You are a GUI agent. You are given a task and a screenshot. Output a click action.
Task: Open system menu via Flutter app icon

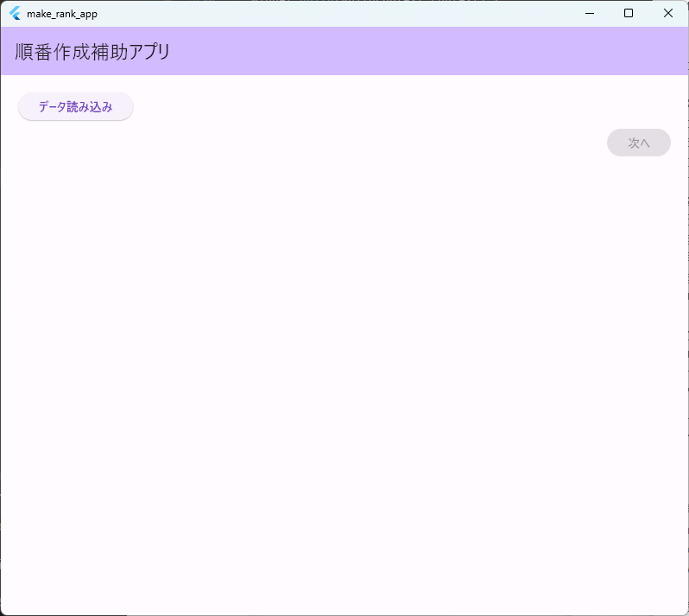pos(15,14)
